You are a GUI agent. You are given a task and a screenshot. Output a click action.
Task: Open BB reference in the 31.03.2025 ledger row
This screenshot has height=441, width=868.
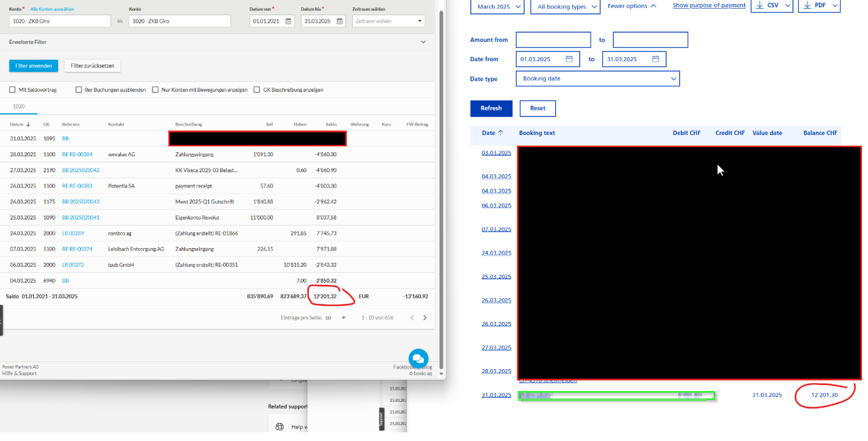click(x=65, y=138)
